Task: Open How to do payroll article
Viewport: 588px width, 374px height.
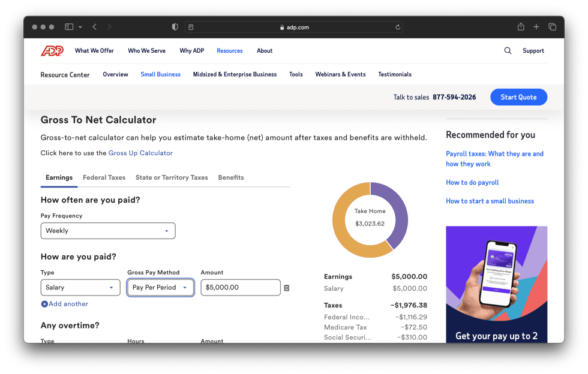Action: tap(472, 182)
